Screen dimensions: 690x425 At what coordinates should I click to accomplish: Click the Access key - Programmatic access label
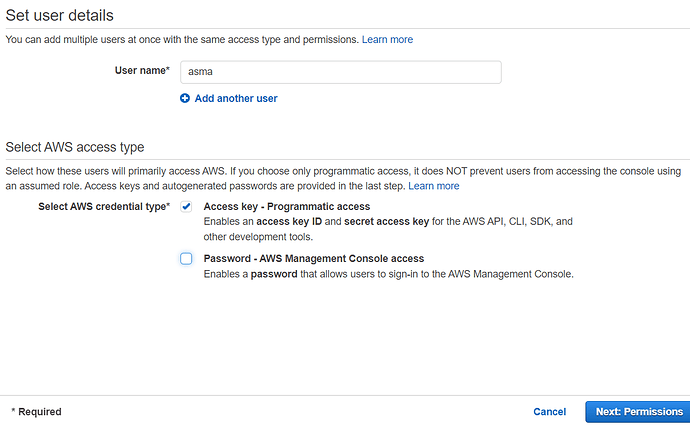[286, 206]
